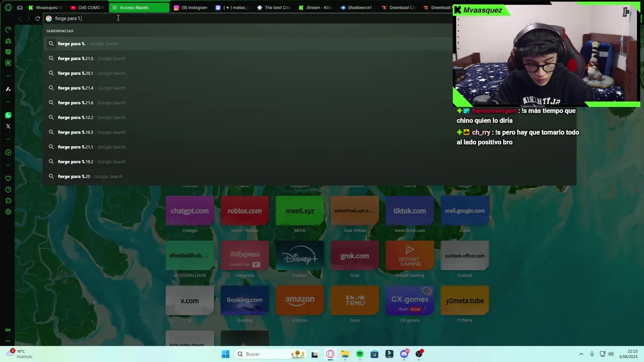Open the mee6.xyz speed dial tile
Viewport: 644px width, 362px height.
pyautogui.click(x=300, y=211)
